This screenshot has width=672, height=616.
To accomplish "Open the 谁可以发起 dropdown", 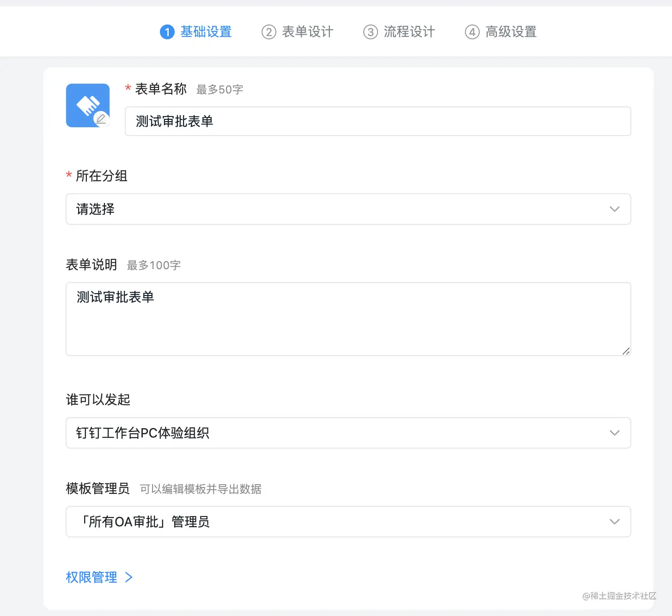I will coord(348,433).
